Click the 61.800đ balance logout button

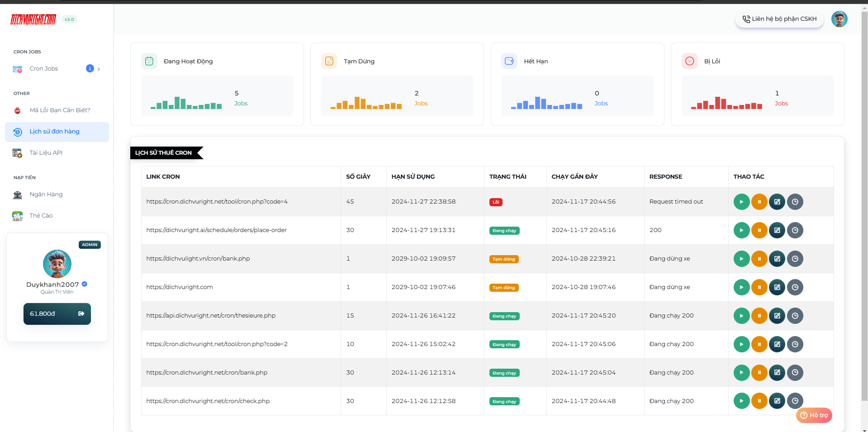(x=57, y=314)
